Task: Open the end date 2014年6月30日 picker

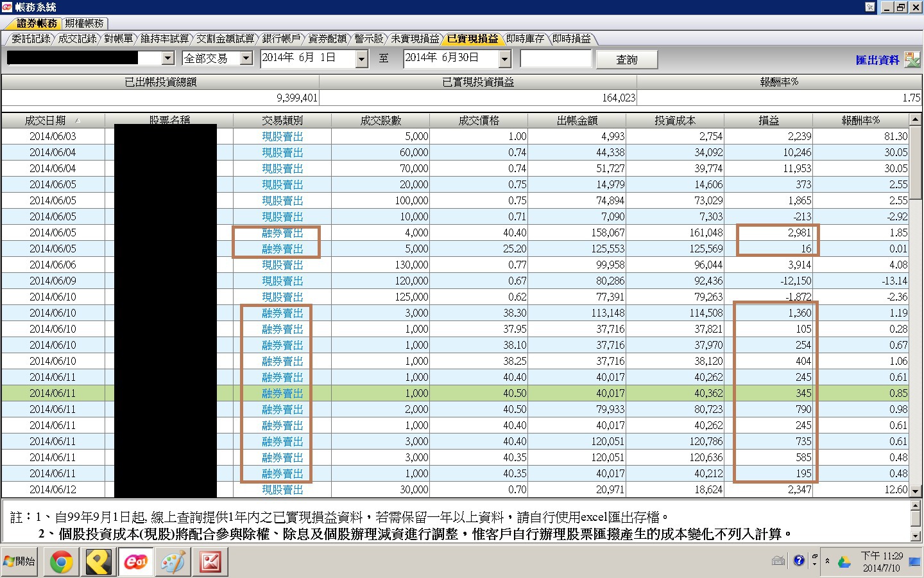Action: [x=505, y=59]
